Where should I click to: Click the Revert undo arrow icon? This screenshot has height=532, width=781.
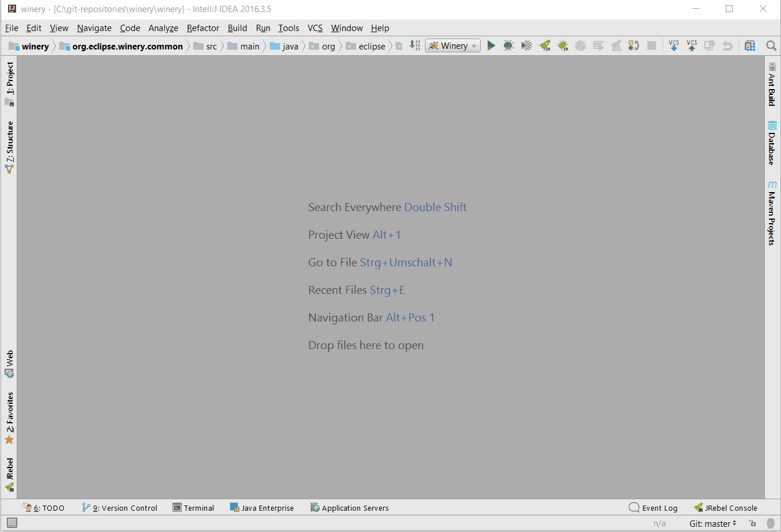(x=728, y=45)
